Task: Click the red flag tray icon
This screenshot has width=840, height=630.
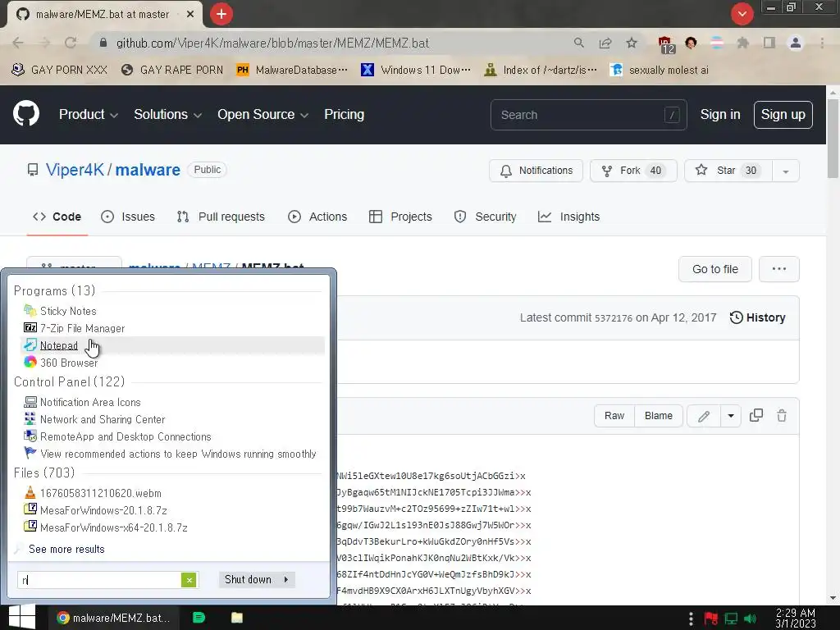Action: [711, 619]
